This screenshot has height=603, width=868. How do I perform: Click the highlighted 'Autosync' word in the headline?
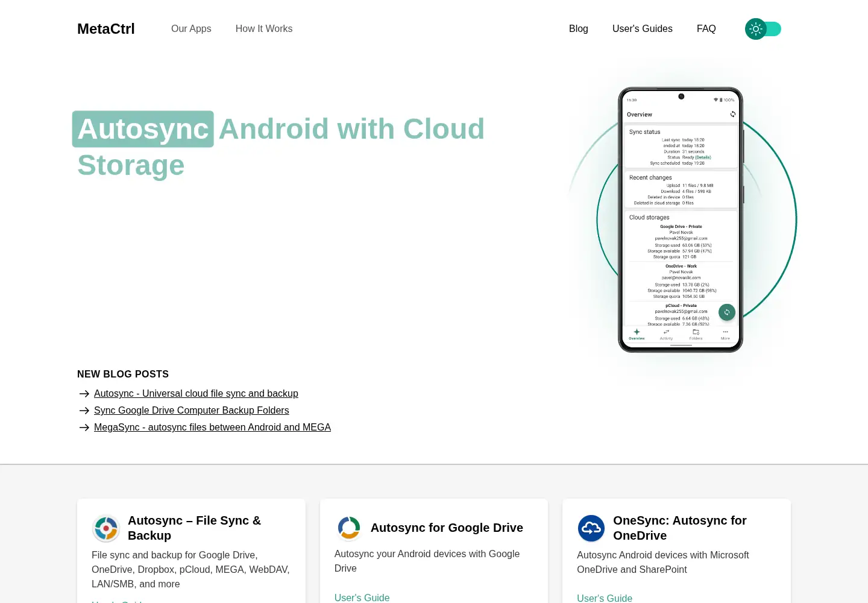[x=143, y=129]
